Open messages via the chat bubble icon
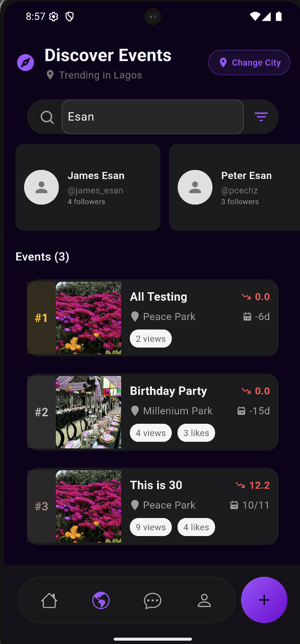 coord(152,600)
